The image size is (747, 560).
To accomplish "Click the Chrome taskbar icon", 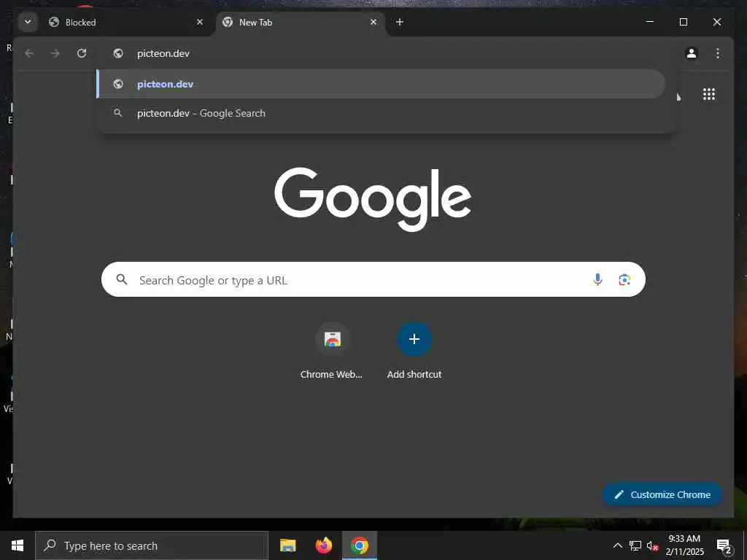I will pos(360,545).
